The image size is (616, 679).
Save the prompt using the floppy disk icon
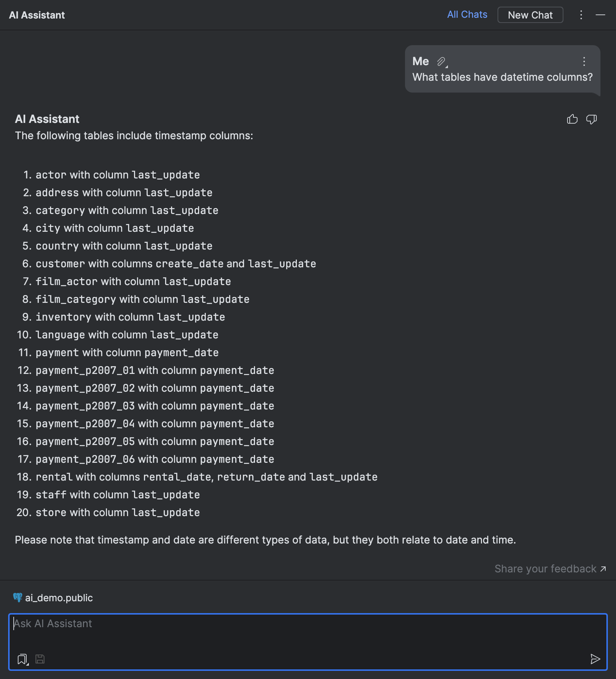coord(40,659)
